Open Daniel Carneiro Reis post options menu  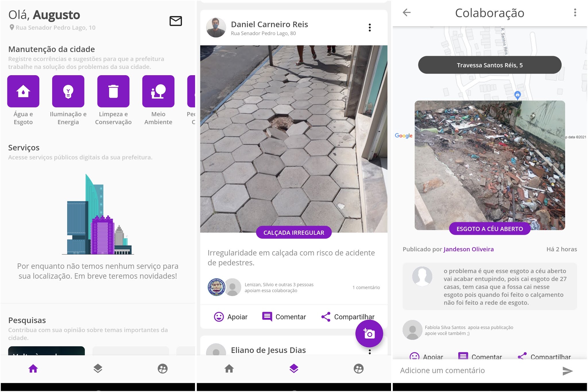370,28
